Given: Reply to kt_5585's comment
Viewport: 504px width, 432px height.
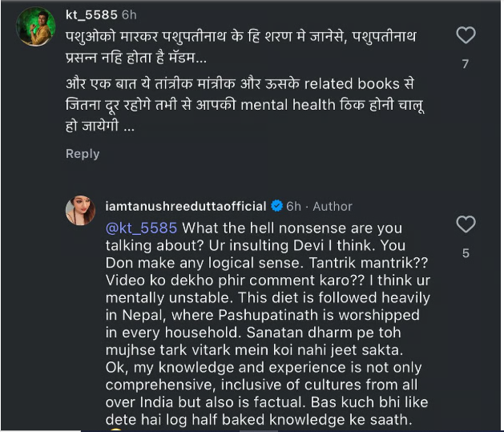Looking at the screenshot, I should tap(83, 153).
